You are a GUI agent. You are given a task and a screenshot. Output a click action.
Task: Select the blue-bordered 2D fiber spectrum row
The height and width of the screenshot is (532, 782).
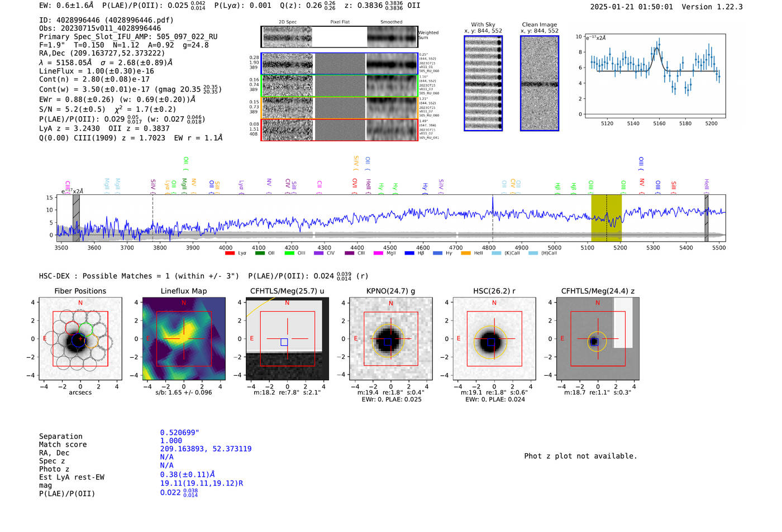pyautogui.click(x=339, y=64)
